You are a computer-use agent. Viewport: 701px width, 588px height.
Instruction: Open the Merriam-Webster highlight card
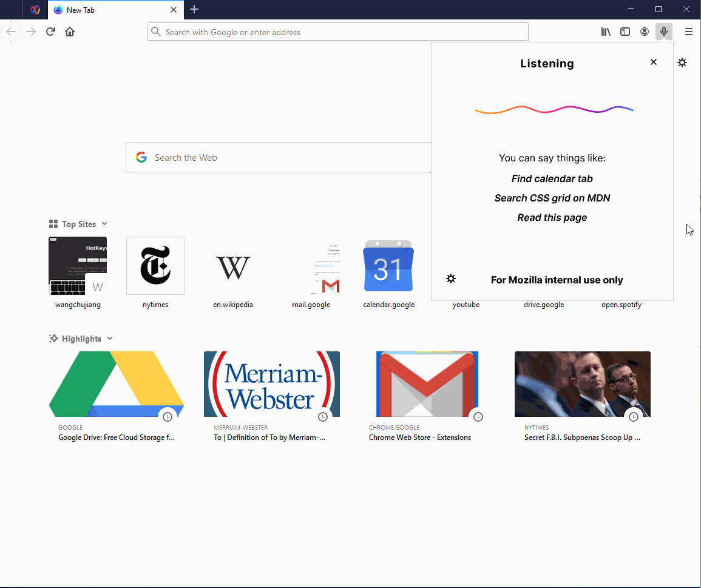pyautogui.click(x=272, y=397)
